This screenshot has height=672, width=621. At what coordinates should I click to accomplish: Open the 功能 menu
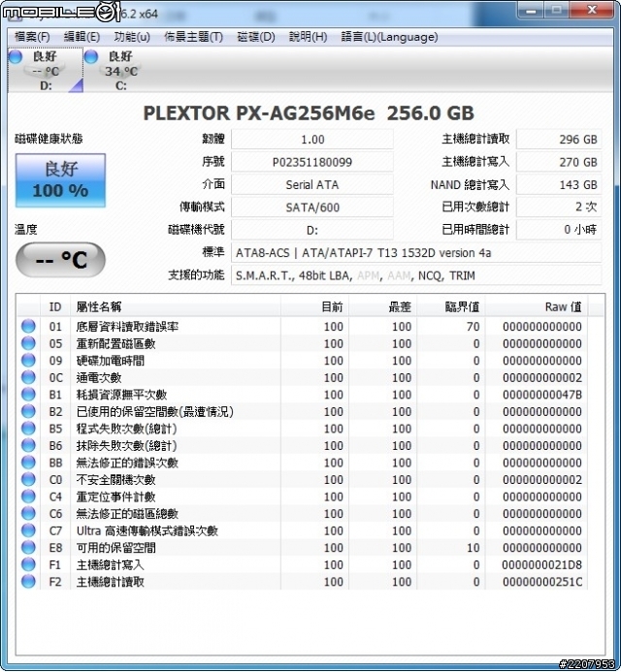(132, 37)
